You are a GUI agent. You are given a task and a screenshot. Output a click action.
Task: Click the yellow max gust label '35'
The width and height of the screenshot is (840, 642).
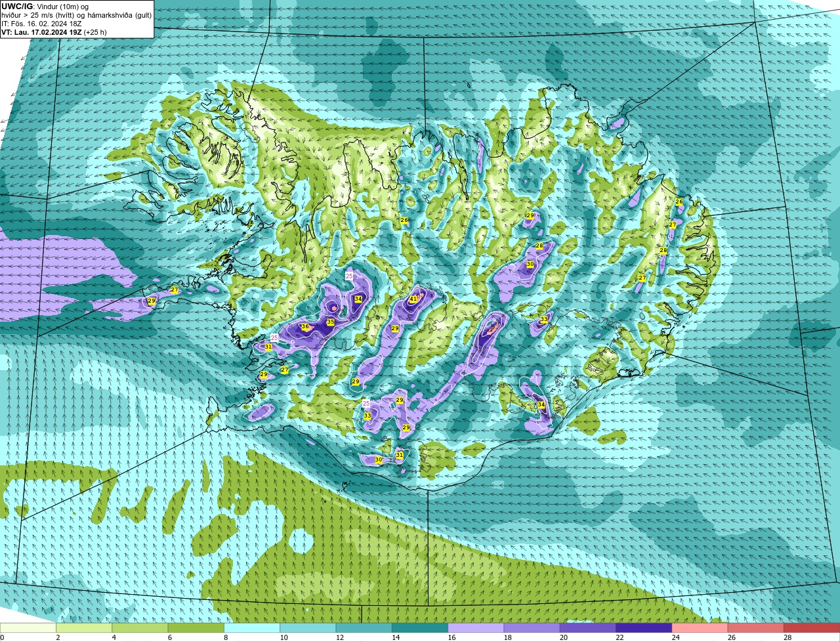click(331, 322)
